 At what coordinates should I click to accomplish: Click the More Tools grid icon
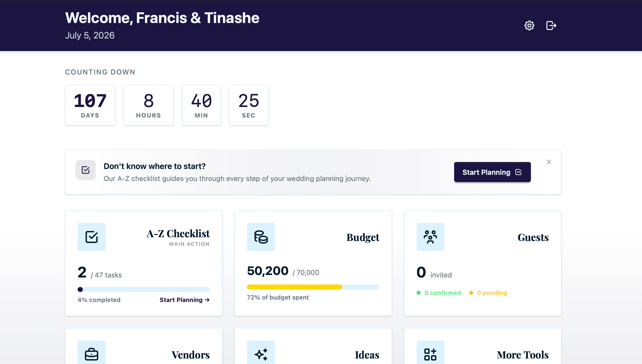pyautogui.click(x=430, y=354)
